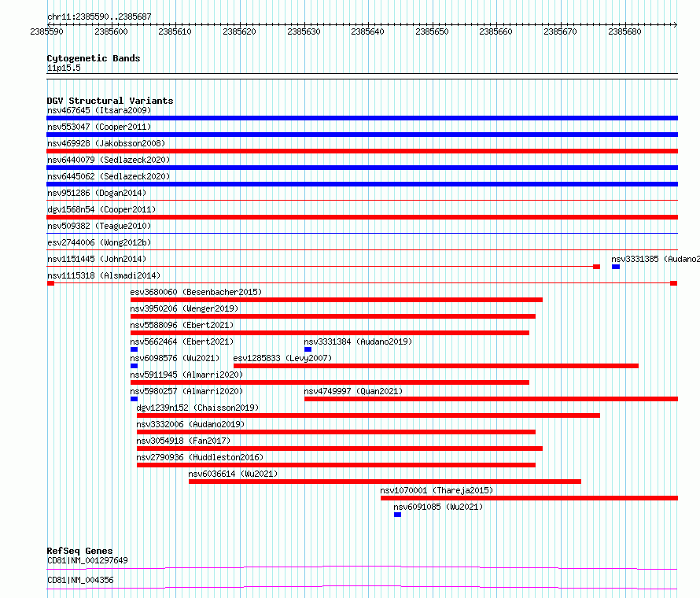Select nsv4749997 (Quan2021) variant label
700x598 pixels.
(x=353, y=391)
